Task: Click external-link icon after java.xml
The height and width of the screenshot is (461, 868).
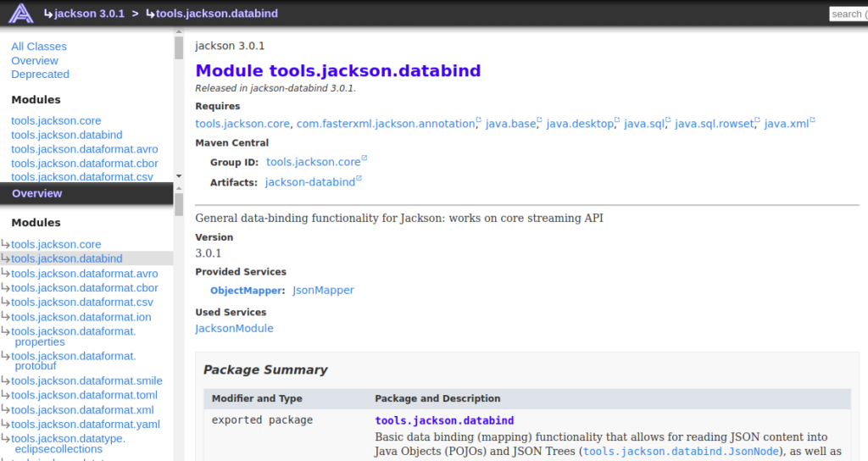Action: click(813, 120)
